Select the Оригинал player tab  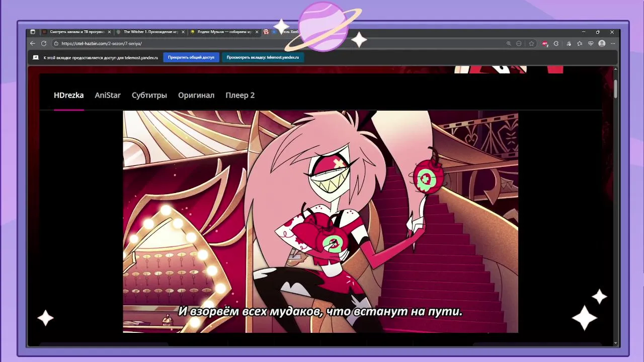tap(196, 95)
